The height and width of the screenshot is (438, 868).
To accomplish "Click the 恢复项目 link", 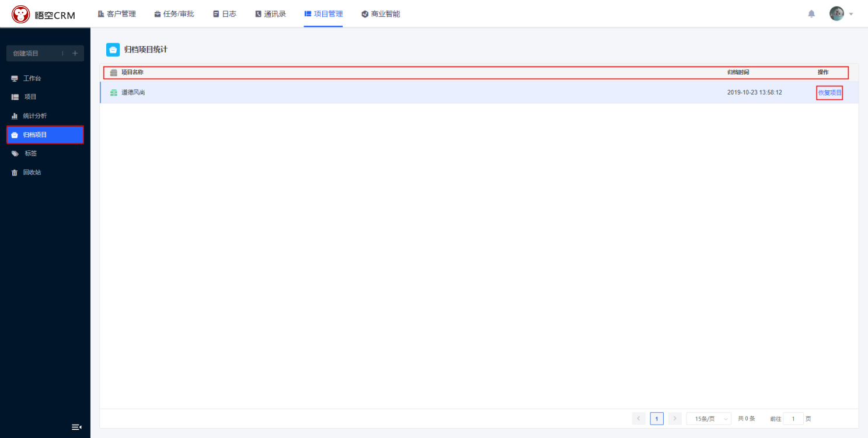I will pos(829,93).
